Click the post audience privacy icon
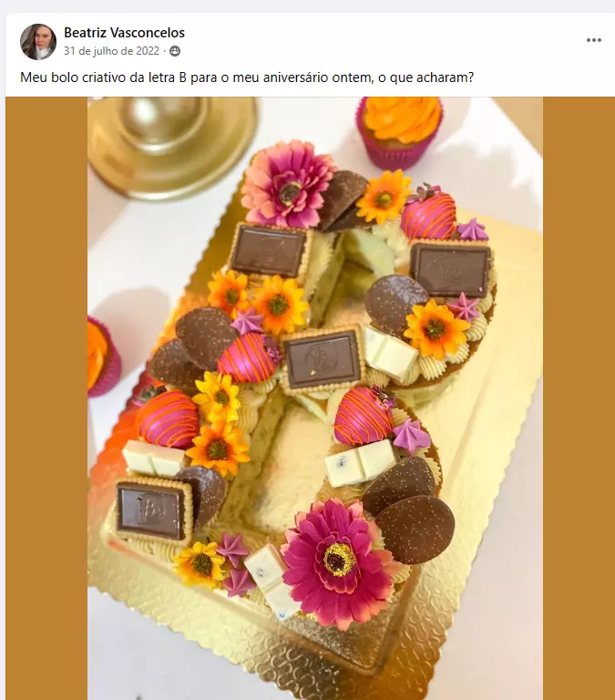Image resolution: width=615 pixels, height=700 pixels. click(175, 51)
